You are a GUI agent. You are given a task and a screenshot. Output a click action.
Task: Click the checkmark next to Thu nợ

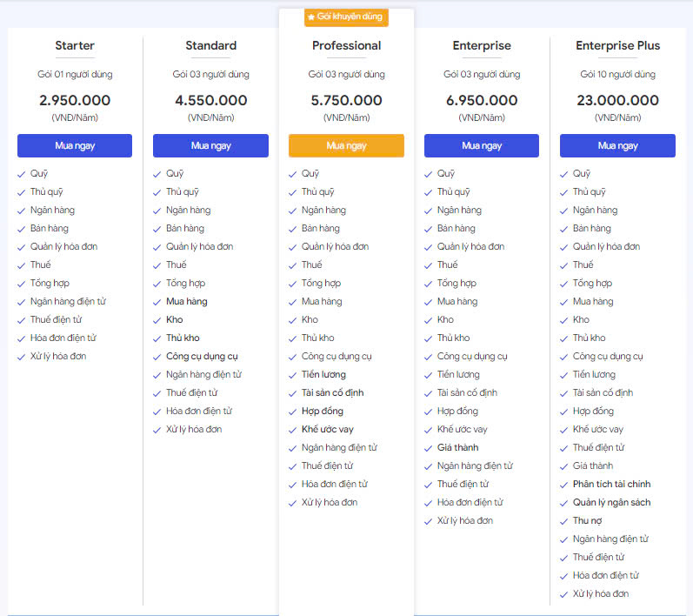pos(564,521)
